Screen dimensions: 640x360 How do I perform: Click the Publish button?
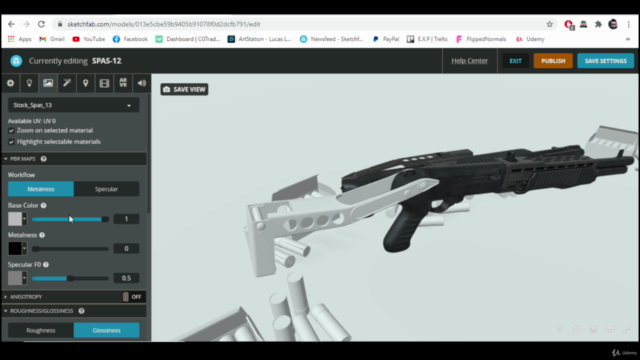tap(553, 61)
